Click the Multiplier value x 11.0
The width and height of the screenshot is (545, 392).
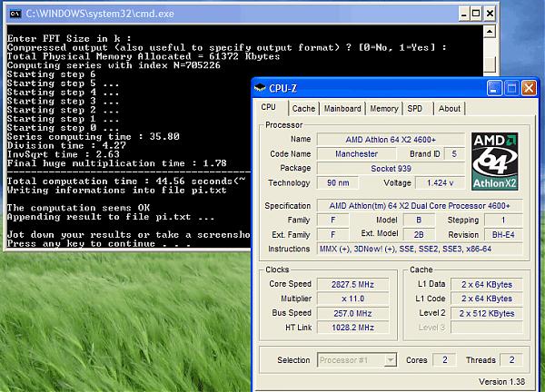click(352, 299)
